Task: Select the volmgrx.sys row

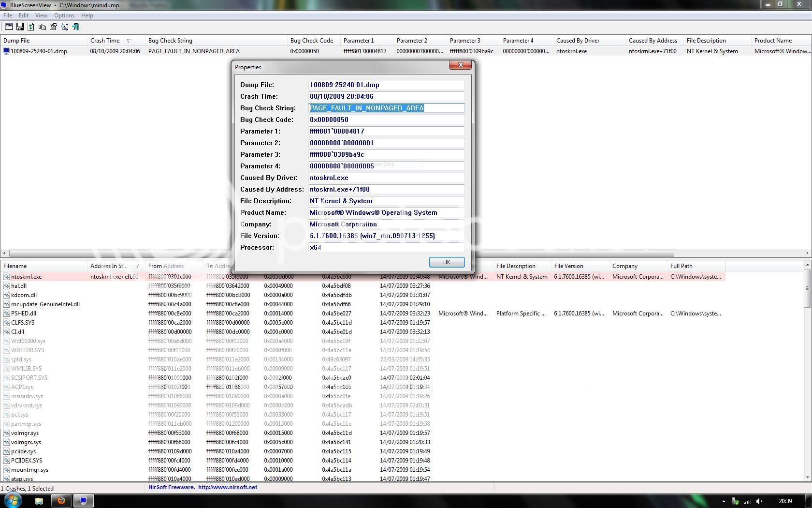Action: [x=362, y=442]
